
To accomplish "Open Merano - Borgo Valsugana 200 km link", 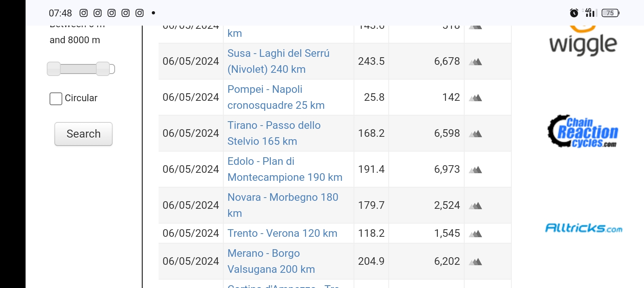I will (271, 261).
